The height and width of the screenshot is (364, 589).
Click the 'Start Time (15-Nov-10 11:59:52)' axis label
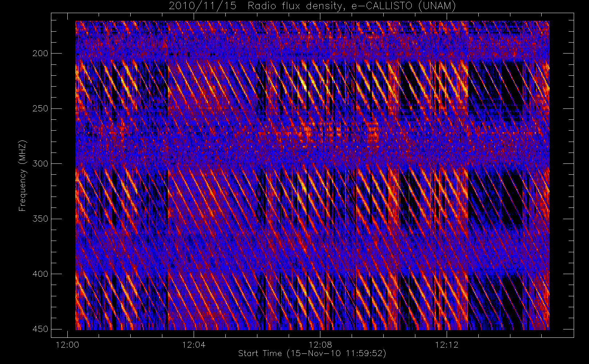pyautogui.click(x=312, y=353)
